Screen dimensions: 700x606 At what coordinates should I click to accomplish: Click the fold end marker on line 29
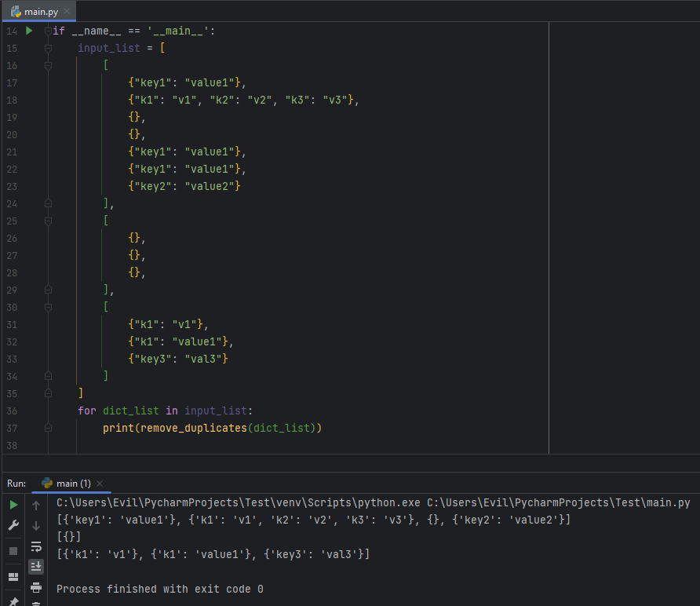[48, 290]
